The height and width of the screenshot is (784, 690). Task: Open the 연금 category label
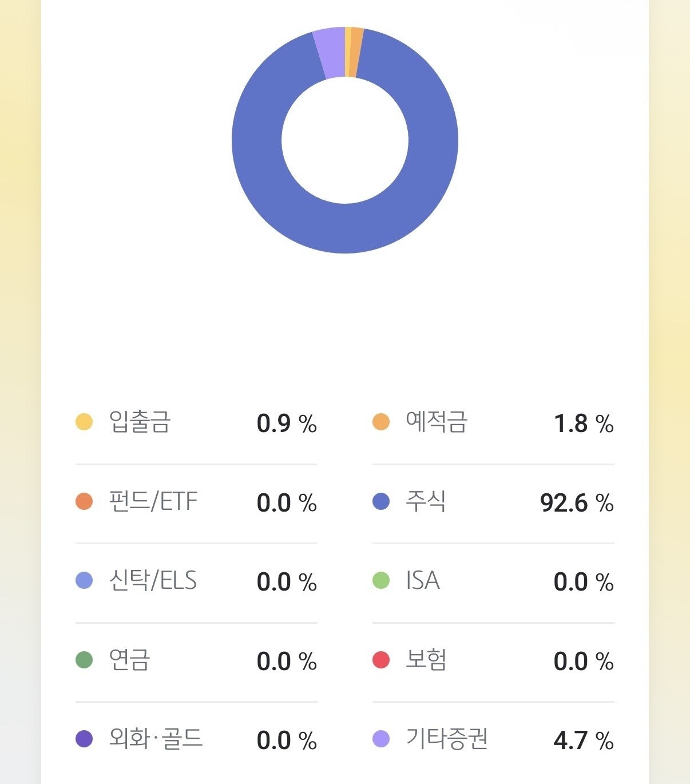coord(129,660)
